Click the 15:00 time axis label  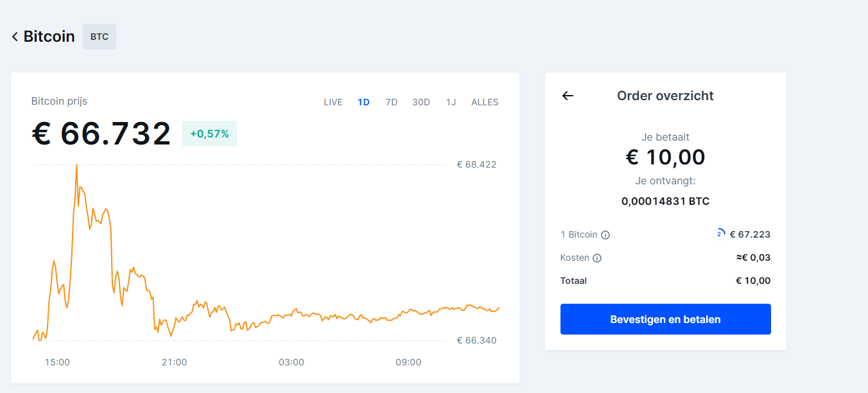click(57, 362)
